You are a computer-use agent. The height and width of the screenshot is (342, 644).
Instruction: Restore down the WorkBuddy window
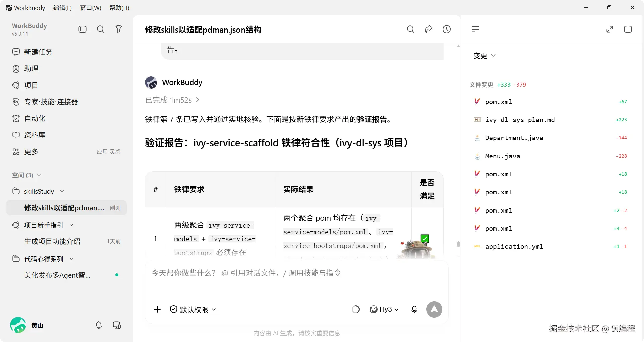[609, 8]
